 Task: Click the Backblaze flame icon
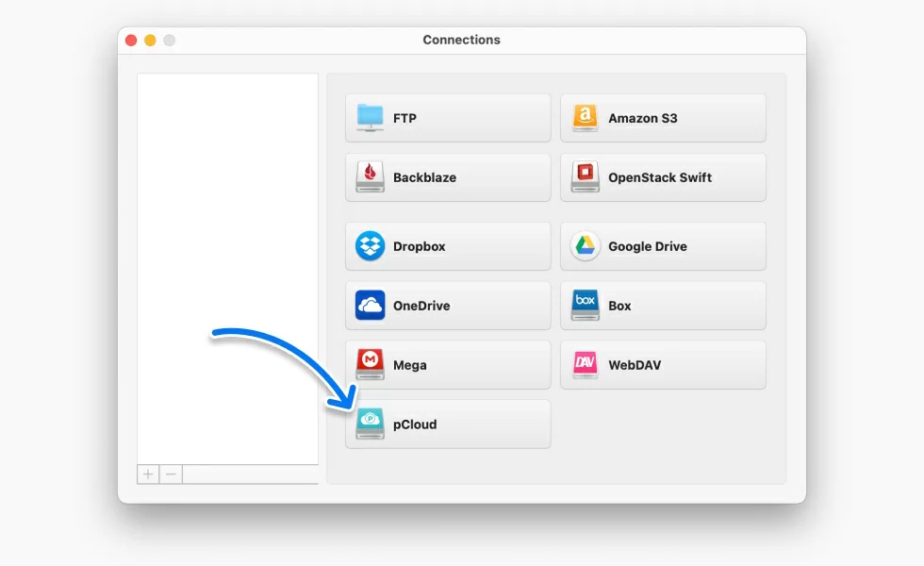(x=370, y=177)
